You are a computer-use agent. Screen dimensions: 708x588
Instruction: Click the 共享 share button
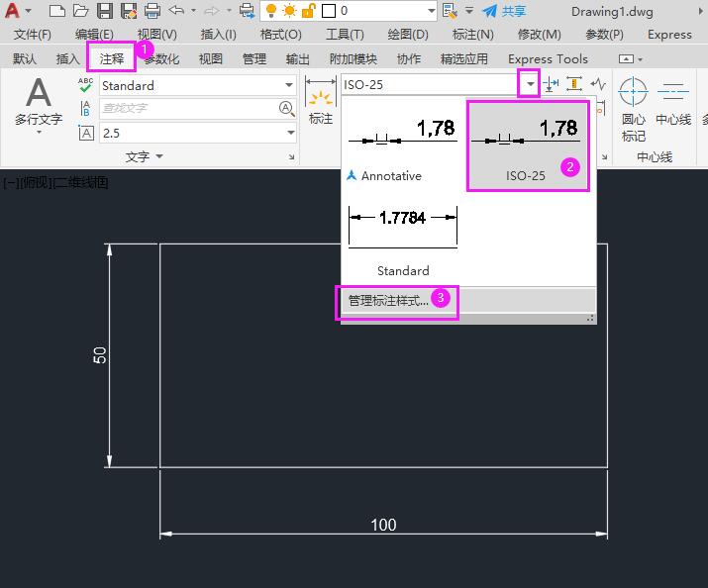tap(504, 10)
